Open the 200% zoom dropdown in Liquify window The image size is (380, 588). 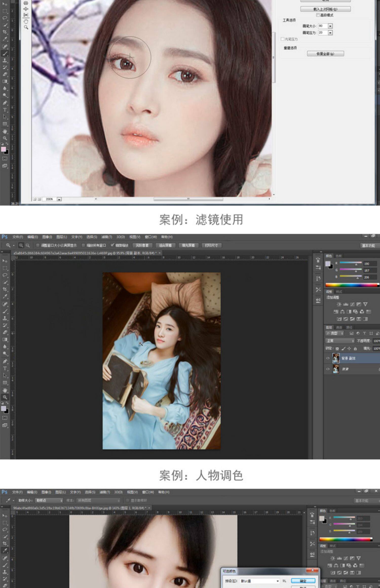point(59,199)
